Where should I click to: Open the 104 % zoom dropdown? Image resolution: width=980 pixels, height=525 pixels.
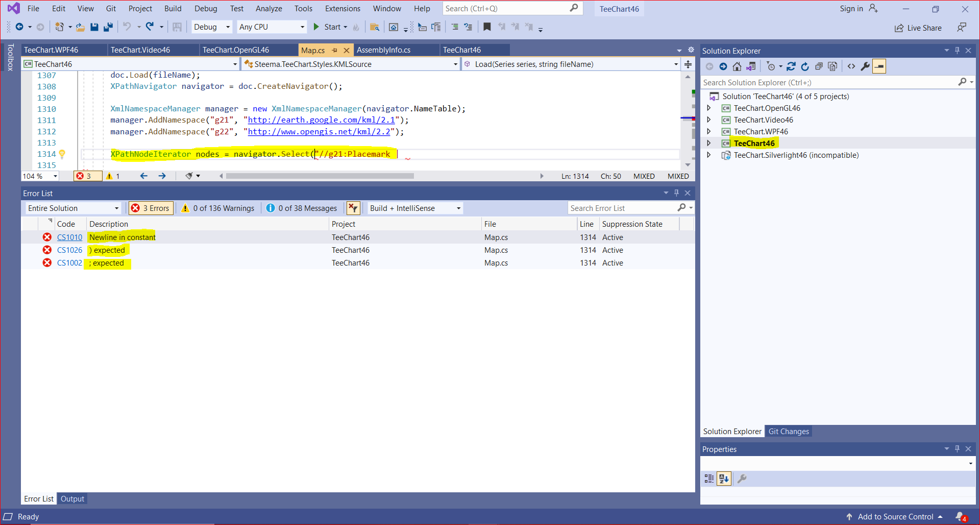(x=40, y=176)
